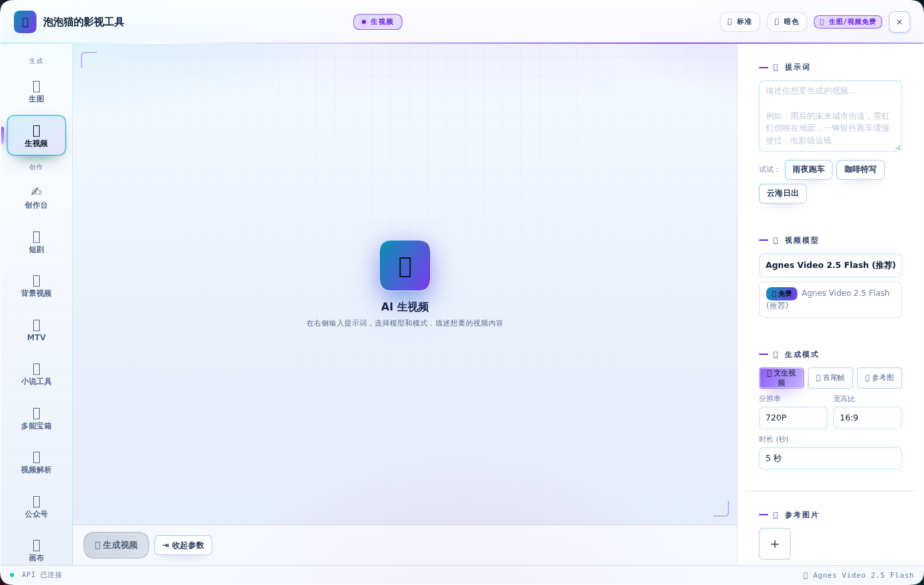This screenshot has width=924, height=585.
Task: Open the 公众号 sidebar item
Action: 36,507
